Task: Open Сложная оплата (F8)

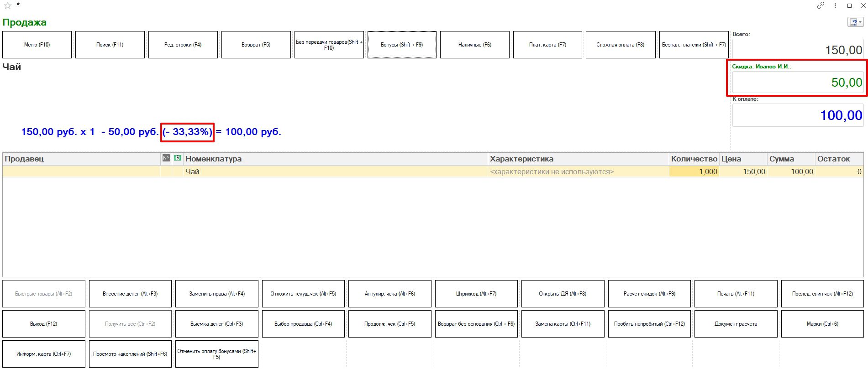Action: (x=620, y=45)
